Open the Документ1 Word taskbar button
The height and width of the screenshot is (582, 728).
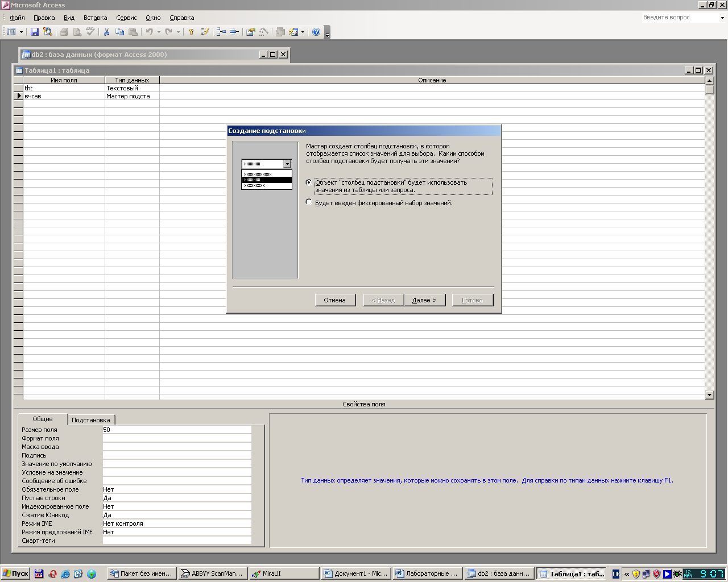356,573
